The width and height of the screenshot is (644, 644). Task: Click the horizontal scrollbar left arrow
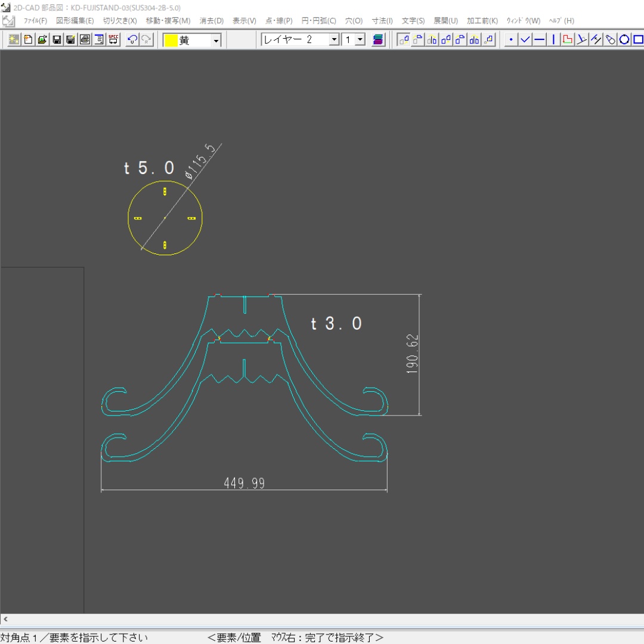point(5,618)
